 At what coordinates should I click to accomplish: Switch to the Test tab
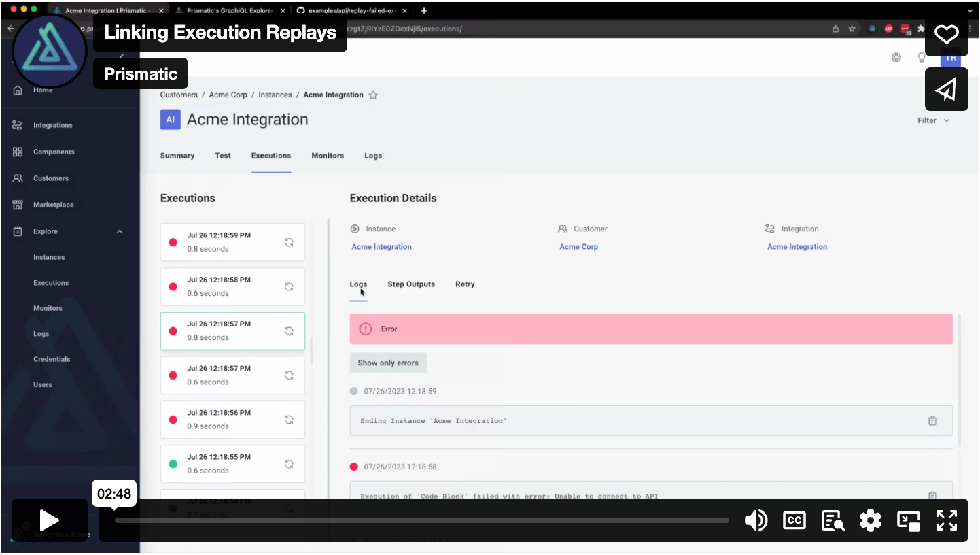pyautogui.click(x=223, y=156)
